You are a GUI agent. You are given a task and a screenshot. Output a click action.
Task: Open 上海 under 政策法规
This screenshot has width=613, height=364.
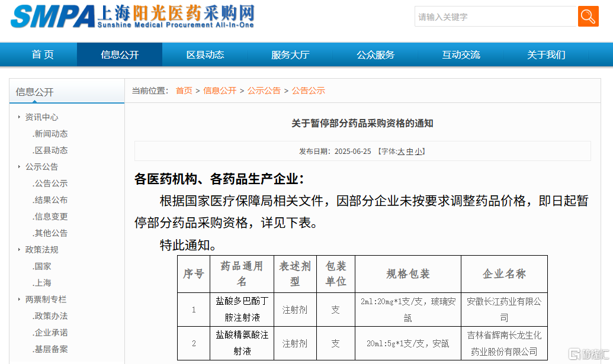pos(42,283)
